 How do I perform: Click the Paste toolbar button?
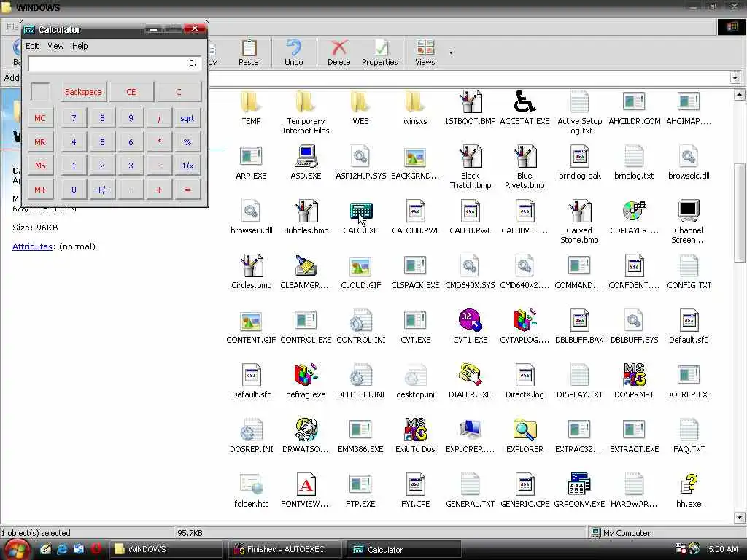249,52
